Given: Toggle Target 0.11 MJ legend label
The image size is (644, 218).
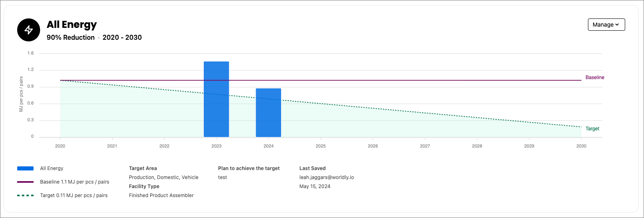Looking at the screenshot, I should point(74,195).
